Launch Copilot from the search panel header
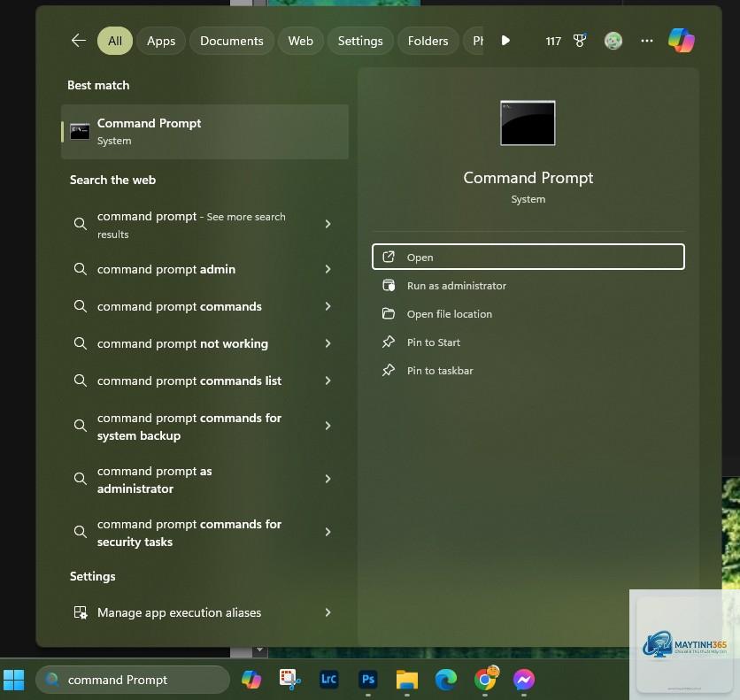740x700 pixels. point(681,41)
